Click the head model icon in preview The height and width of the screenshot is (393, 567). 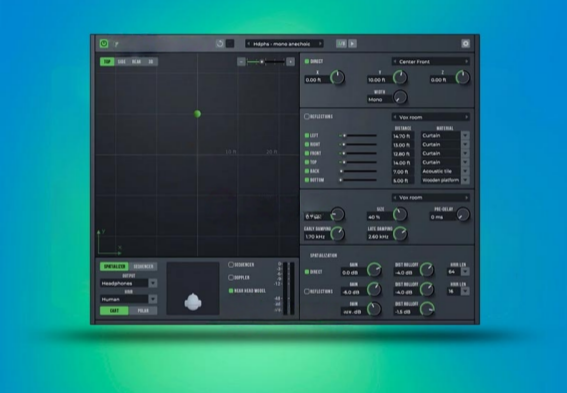coord(193,302)
